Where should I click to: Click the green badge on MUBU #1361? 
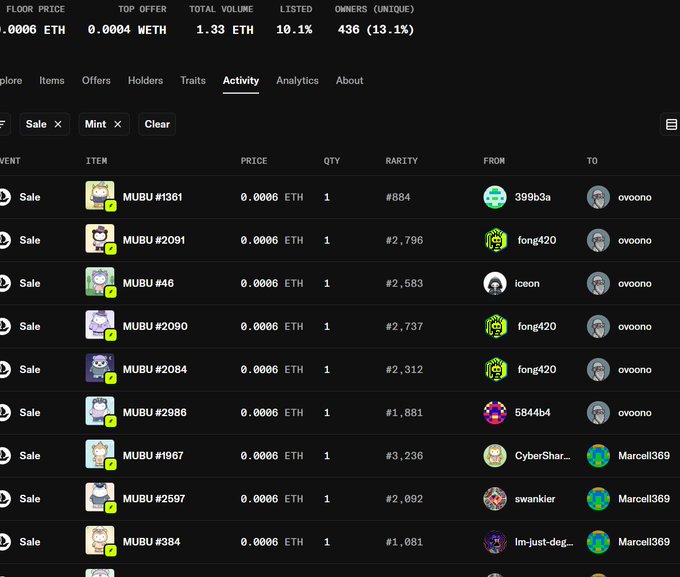pyautogui.click(x=111, y=206)
